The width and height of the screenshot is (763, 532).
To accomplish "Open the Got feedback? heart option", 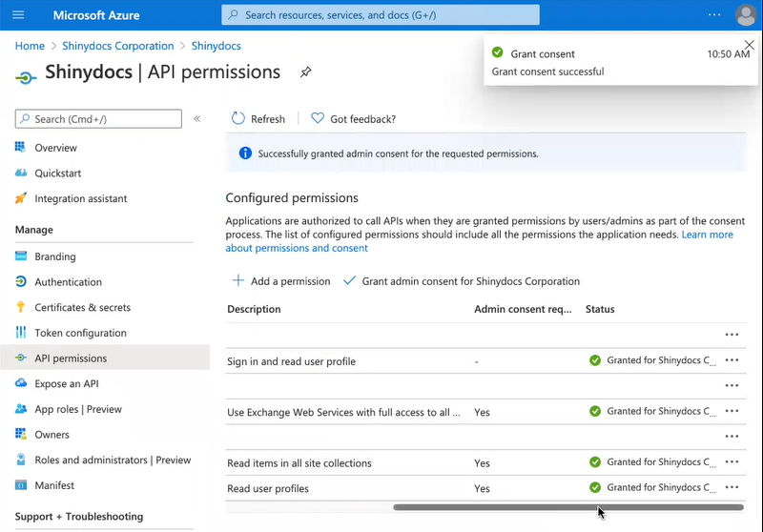I will click(x=318, y=119).
